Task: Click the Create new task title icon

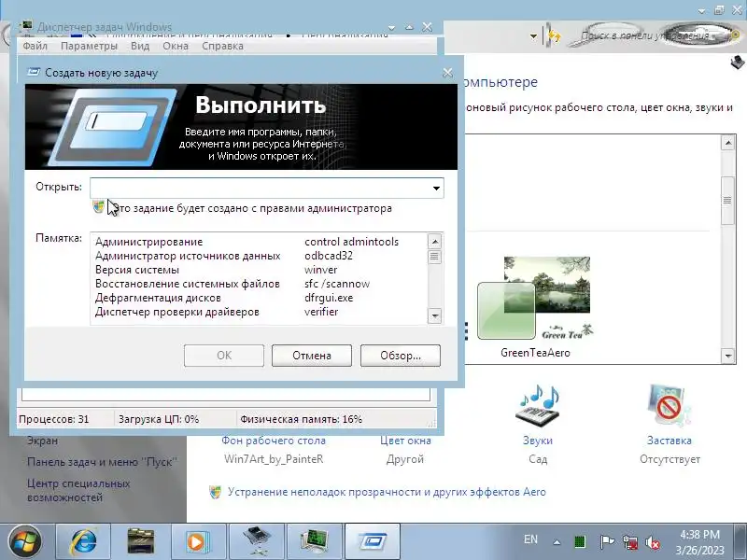Action: pyautogui.click(x=34, y=73)
